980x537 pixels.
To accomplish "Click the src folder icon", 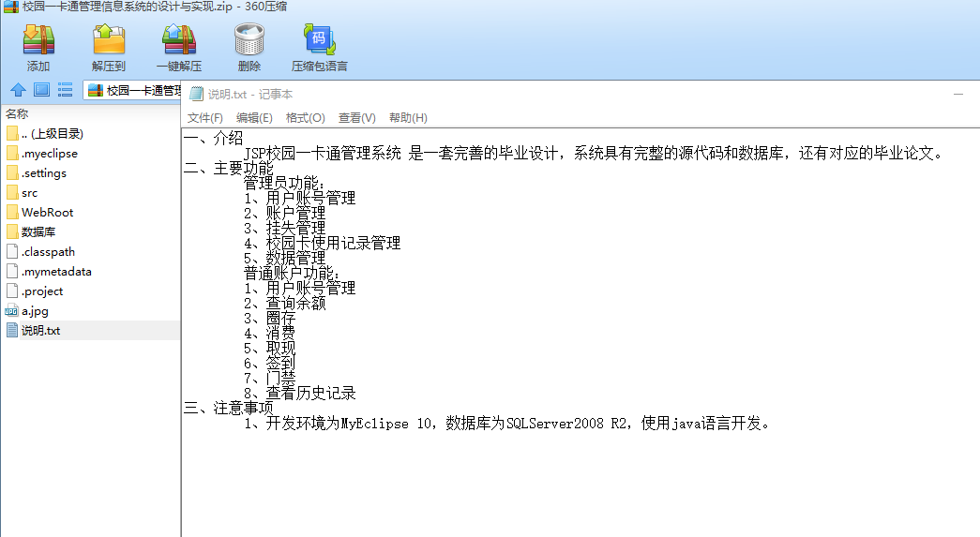I will click(x=12, y=193).
